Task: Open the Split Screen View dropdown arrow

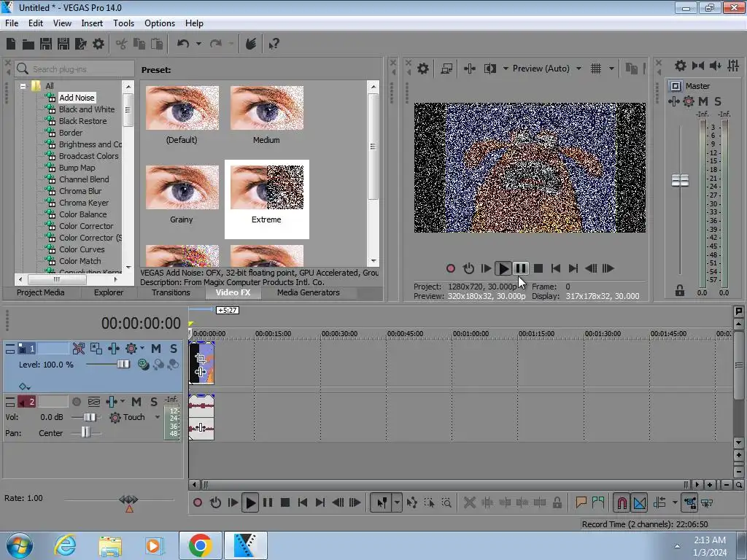Action: pyautogui.click(x=506, y=69)
